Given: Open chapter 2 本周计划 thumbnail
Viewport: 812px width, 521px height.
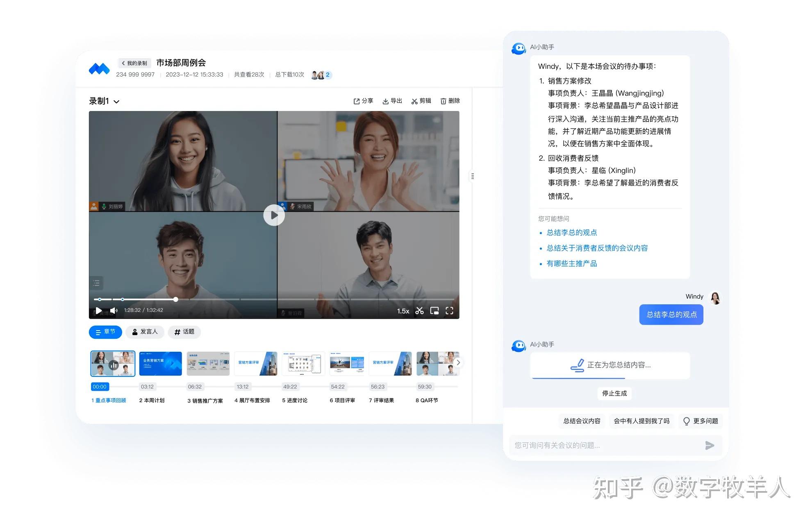Looking at the screenshot, I should 160,364.
